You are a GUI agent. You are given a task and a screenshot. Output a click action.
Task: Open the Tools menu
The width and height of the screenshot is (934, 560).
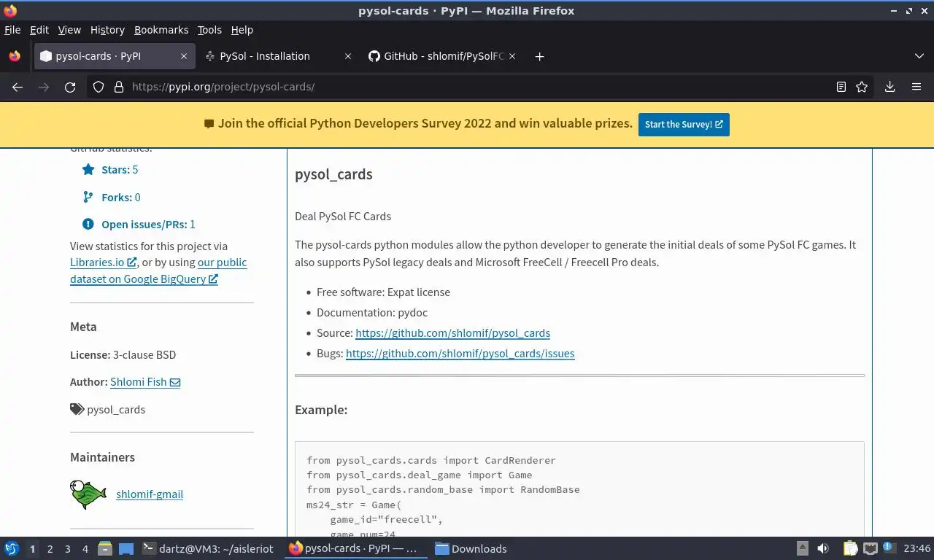point(209,30)
